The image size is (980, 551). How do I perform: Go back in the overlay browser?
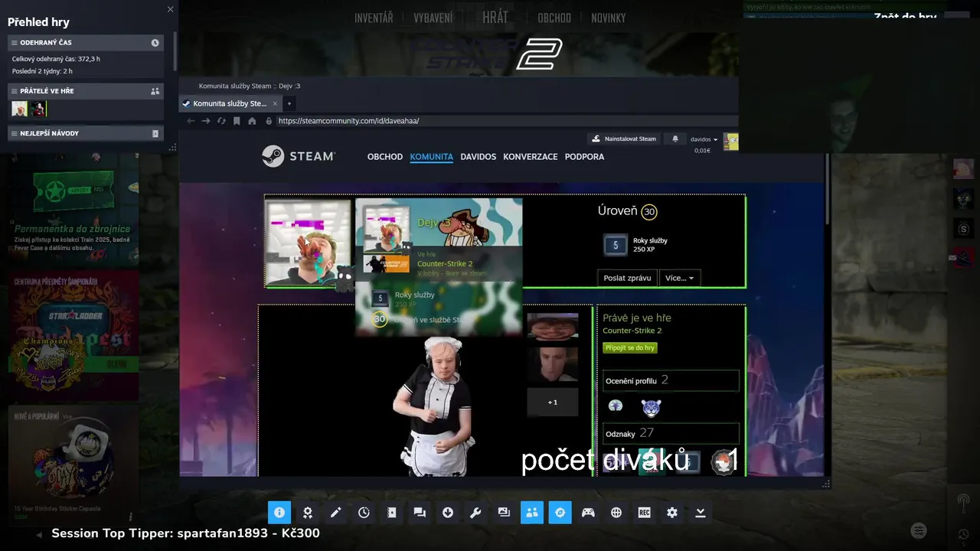(x=191, y=121)
